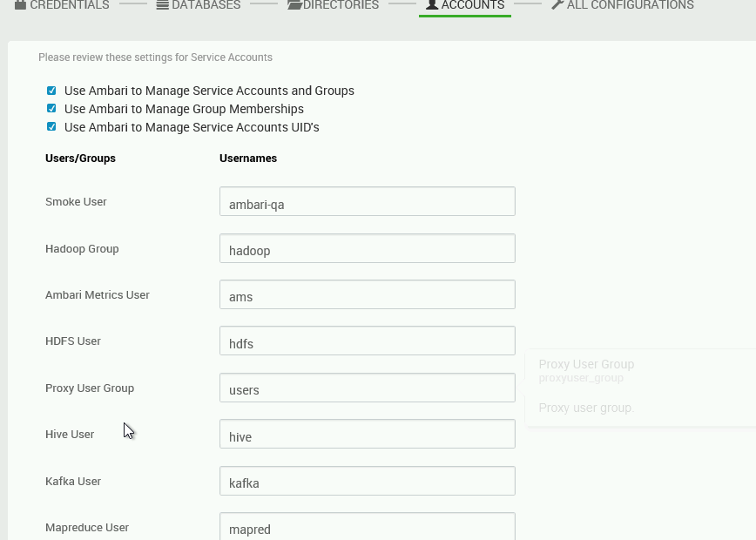Image resolution: width=756 pixels, height=540 pixels.
Task: Open the Credentials tab
Action: pos(62,5)
